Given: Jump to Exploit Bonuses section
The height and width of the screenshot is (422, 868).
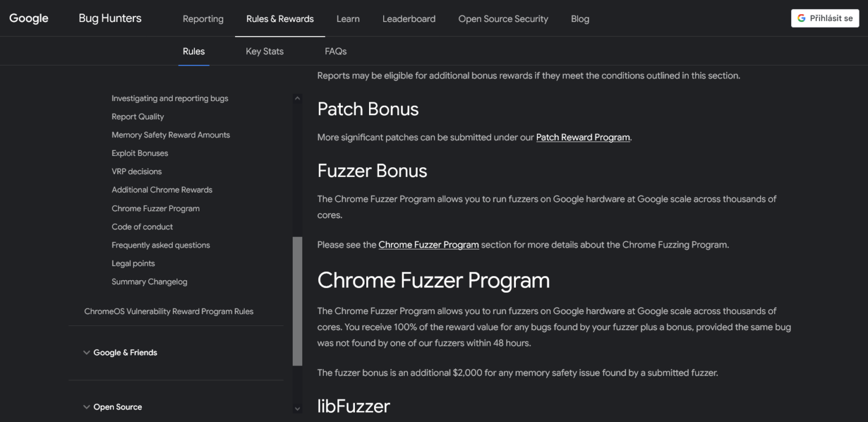Looking at the screenshot, I should coord(140,153).
